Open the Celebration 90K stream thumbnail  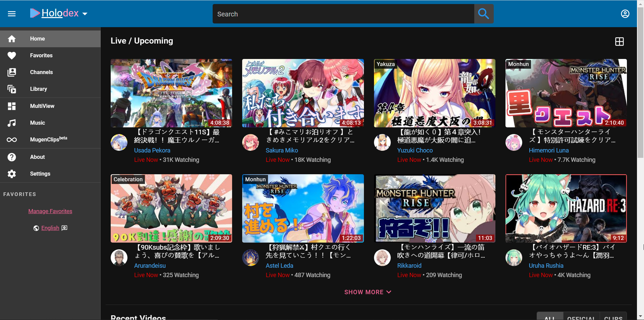click(x=171, y=208)
